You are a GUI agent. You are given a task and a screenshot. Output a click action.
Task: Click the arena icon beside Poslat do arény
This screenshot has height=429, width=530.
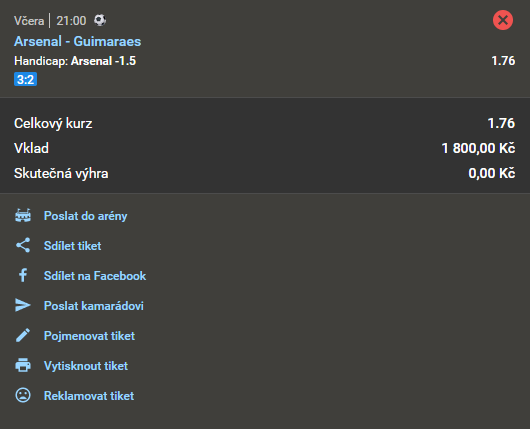pos(23,216)
